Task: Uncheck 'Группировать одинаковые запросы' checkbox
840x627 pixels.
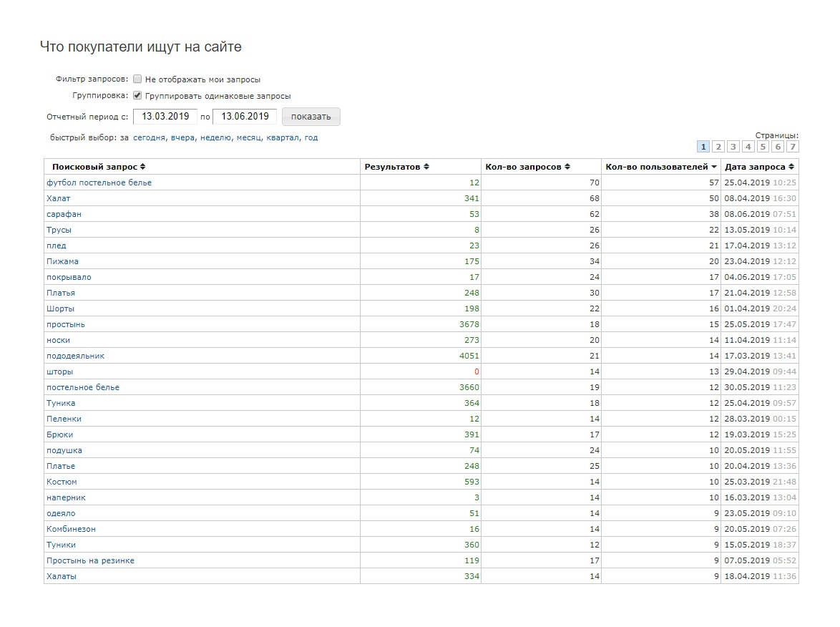Action: [x=137, y=95]
